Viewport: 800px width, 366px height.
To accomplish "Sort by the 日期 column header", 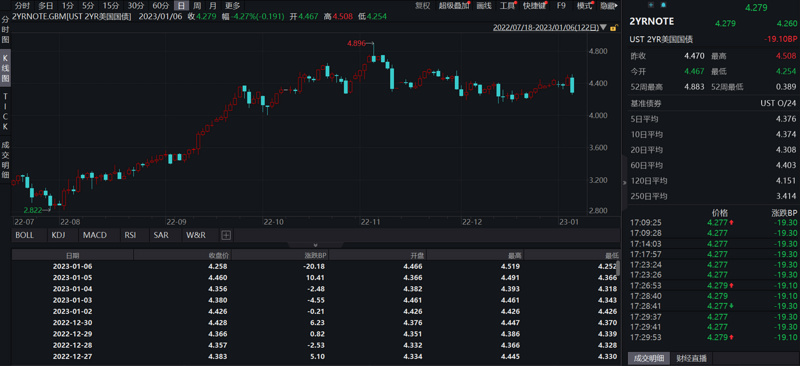I will click(x=72, y=255).
